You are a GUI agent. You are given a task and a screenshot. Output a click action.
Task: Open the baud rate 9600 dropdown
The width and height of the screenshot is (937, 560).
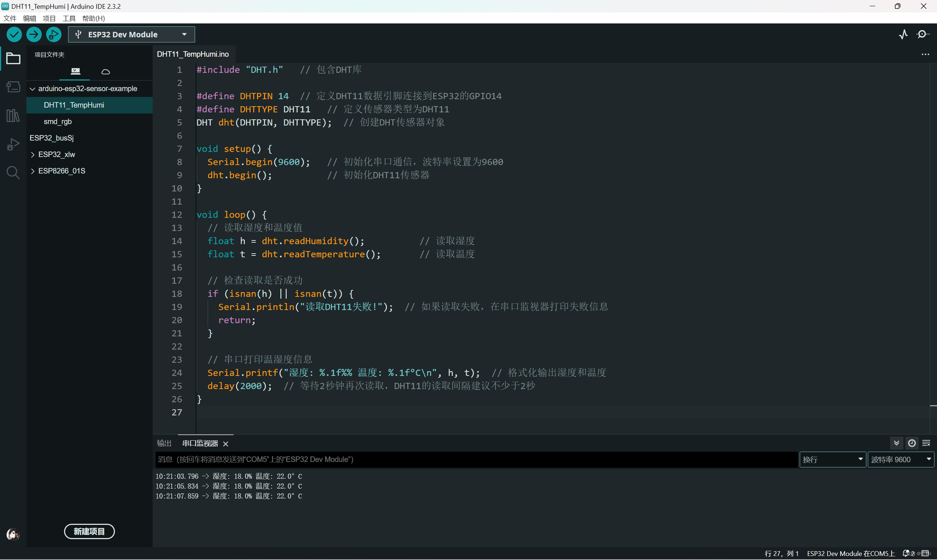tap(900, 459)
